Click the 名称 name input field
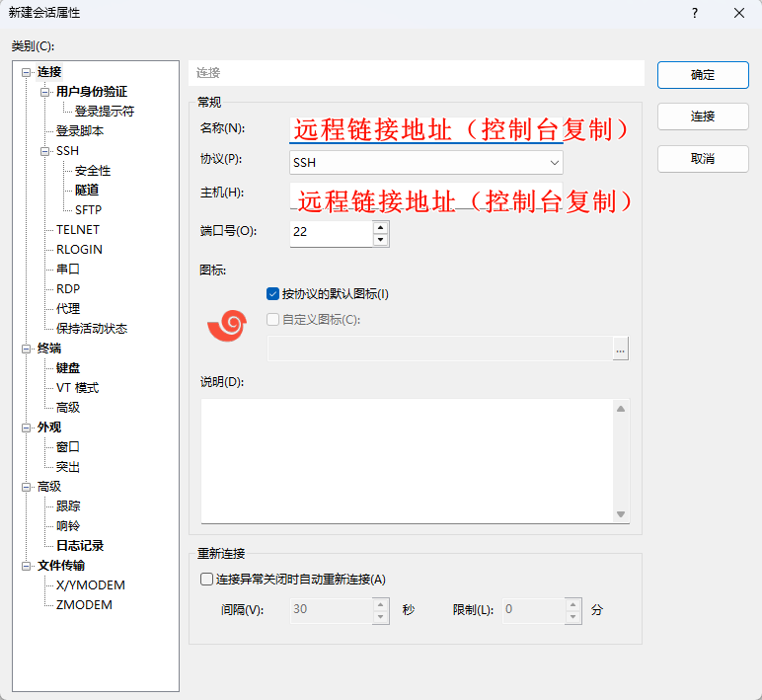The width and height of the screenshot is (762, 700). (426, 129)
